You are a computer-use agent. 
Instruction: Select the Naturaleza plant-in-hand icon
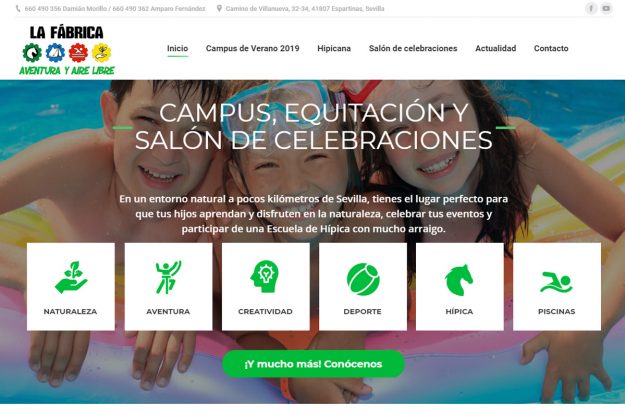point(71,277)
